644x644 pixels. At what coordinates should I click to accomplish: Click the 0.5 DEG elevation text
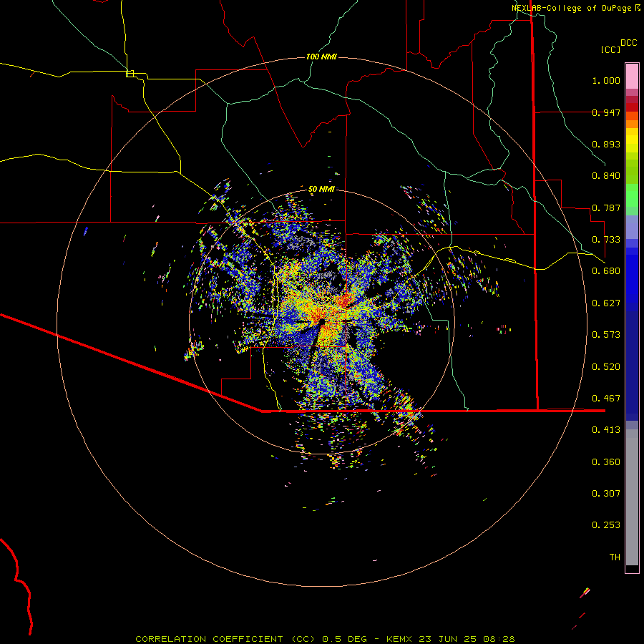(x=345, y=639)
